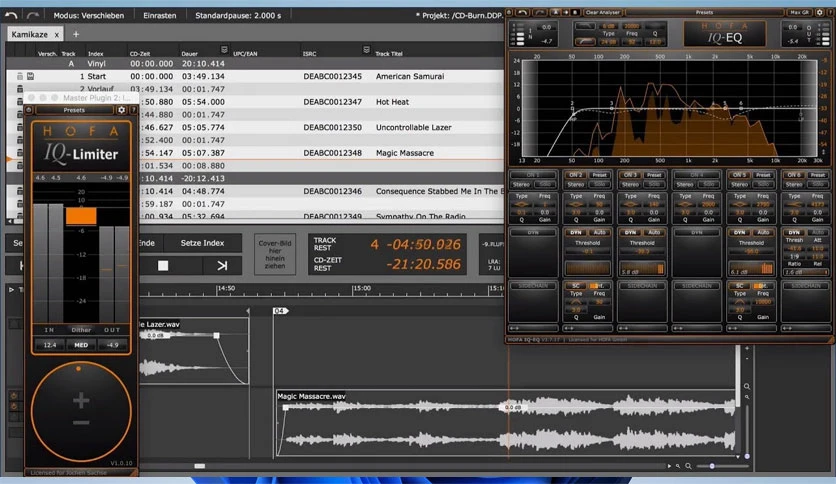
Task: Toggle EQ band ON 6
Action: (x=794, y=175)
